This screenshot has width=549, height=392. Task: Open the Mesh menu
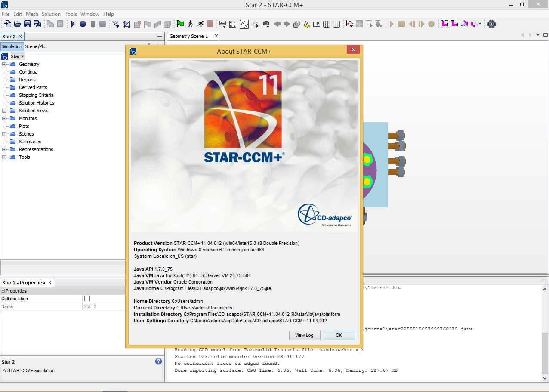tap(32, 14)
